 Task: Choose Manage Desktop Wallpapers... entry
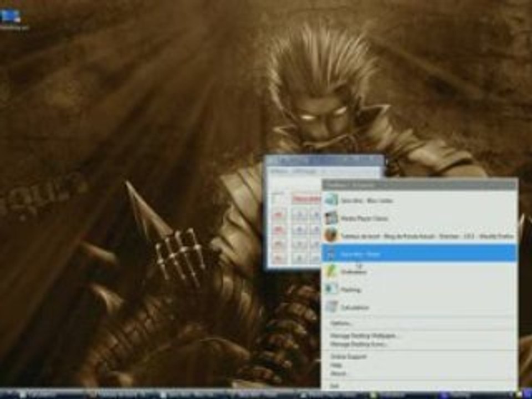420,336
